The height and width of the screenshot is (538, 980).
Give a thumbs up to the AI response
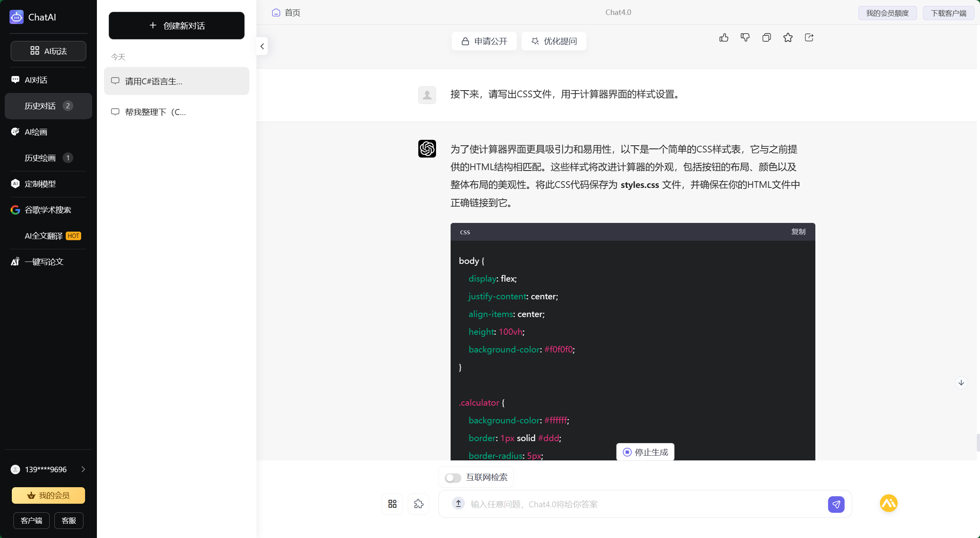pyautogui.click(x=724, y=37)
